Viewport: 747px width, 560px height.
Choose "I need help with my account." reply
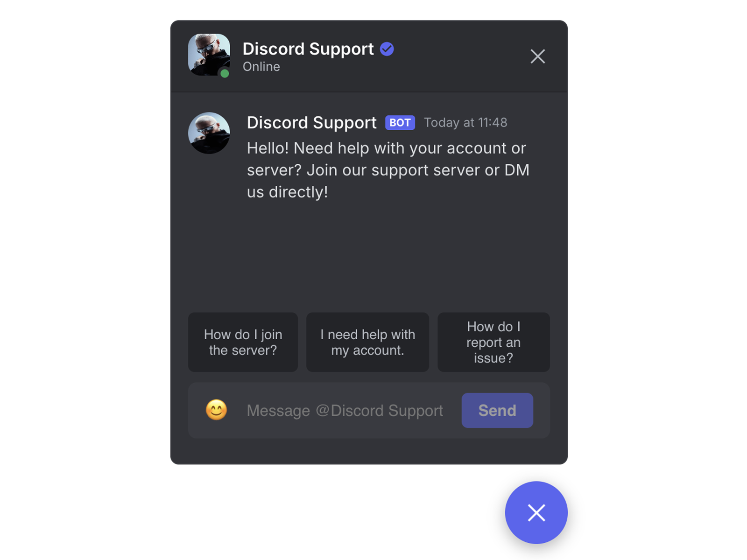(367, 342)
